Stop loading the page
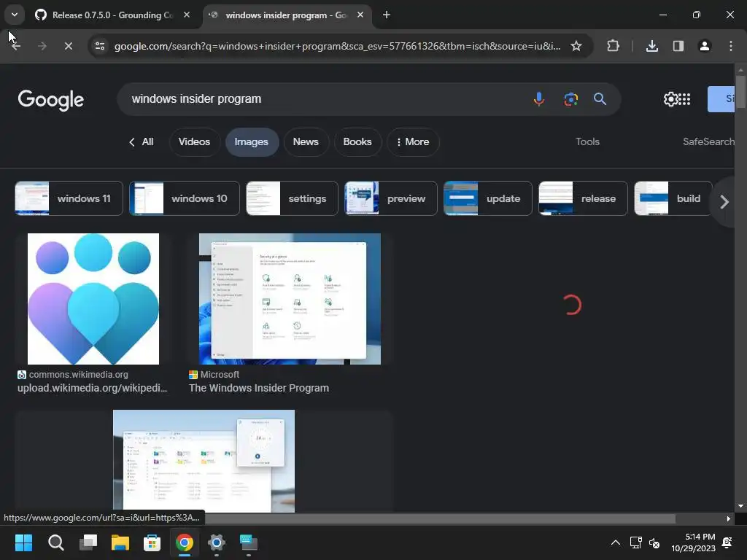This screenshot has width=747, height=560. (x=68, y=46)
